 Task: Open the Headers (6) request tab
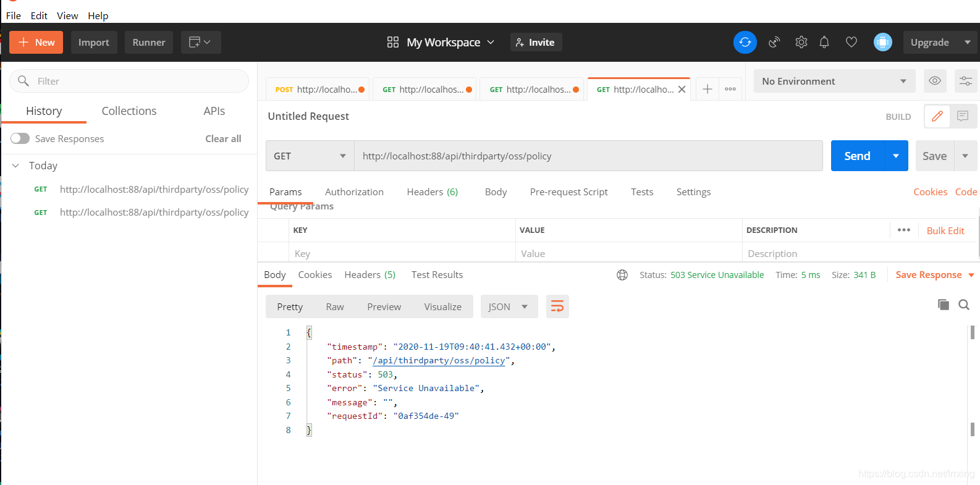(433, 192)
